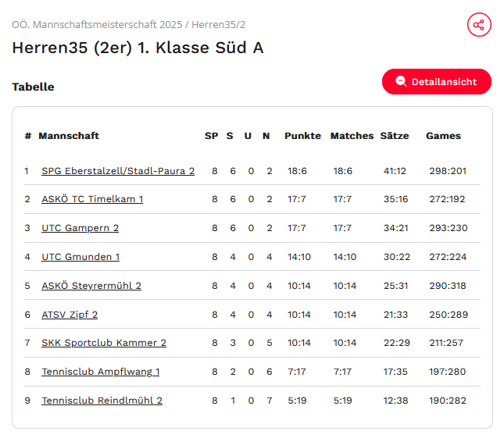Click the SP column header

pyautogui.click(x=212, y=136)
